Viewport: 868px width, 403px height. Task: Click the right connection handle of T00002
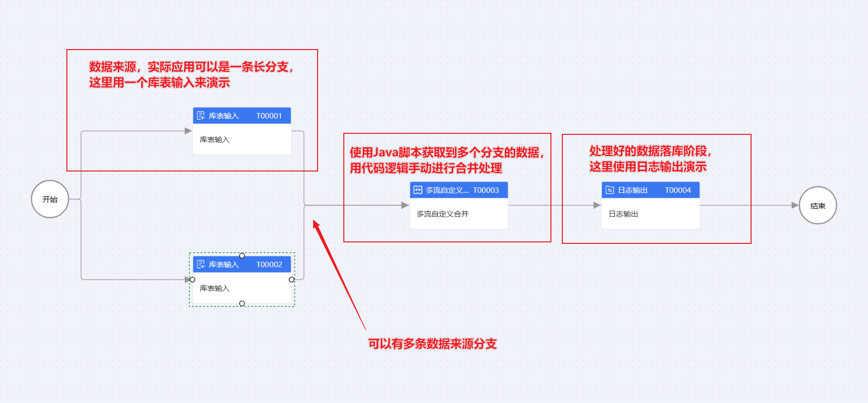(x=291, y=280)
